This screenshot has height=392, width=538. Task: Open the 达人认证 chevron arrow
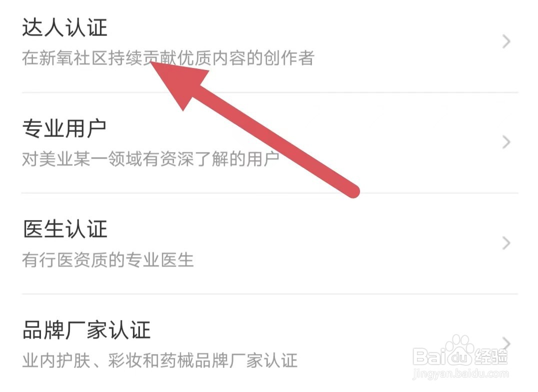click(x=506, y=41)
